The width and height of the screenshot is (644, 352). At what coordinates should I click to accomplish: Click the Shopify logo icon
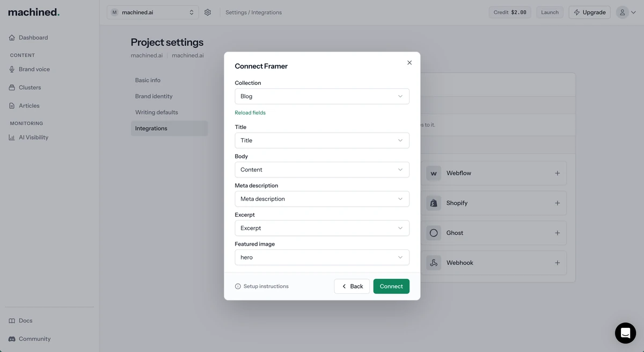(x=434, y=203)
